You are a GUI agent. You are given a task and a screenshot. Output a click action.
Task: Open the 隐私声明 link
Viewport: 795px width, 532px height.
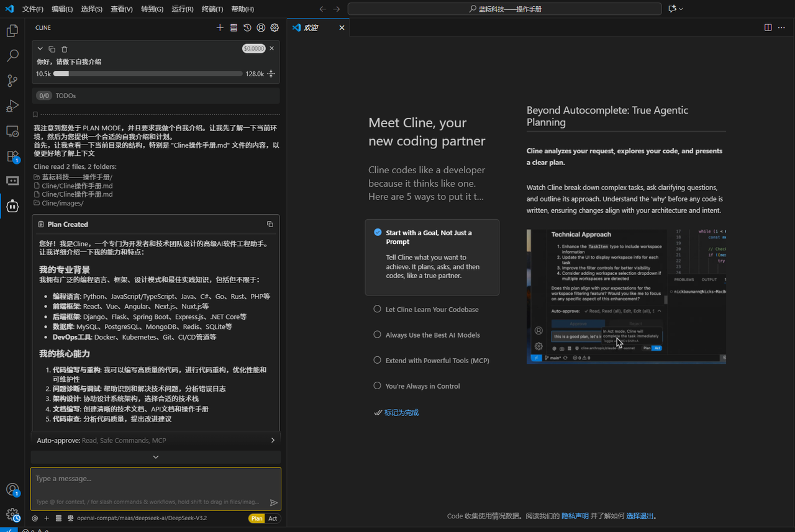tap(575, 516)
